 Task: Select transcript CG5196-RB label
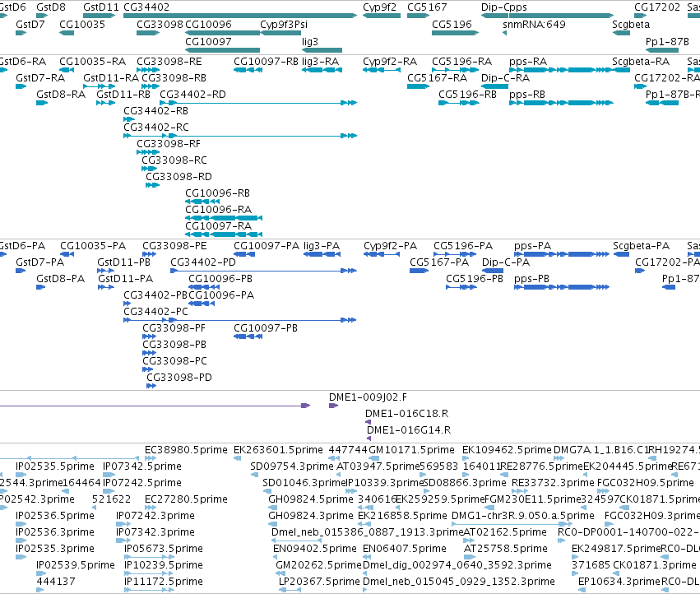[x=467, y=95]
